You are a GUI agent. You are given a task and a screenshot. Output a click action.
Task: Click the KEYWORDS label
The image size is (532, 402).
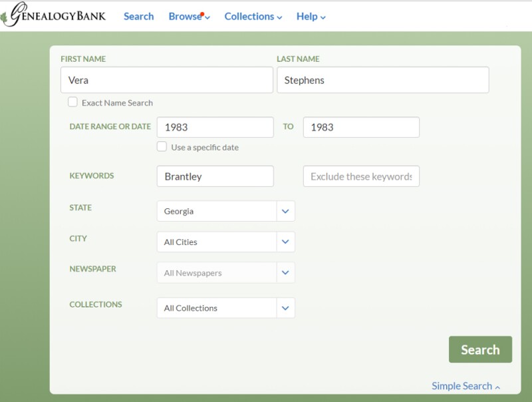[92, 176]
